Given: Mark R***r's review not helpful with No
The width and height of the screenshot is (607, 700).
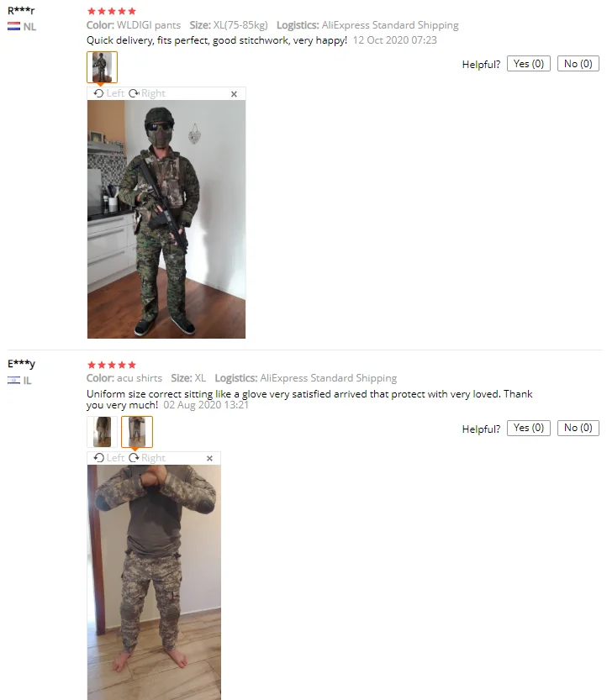Looking at the screenshot, I should pos(578,64).
